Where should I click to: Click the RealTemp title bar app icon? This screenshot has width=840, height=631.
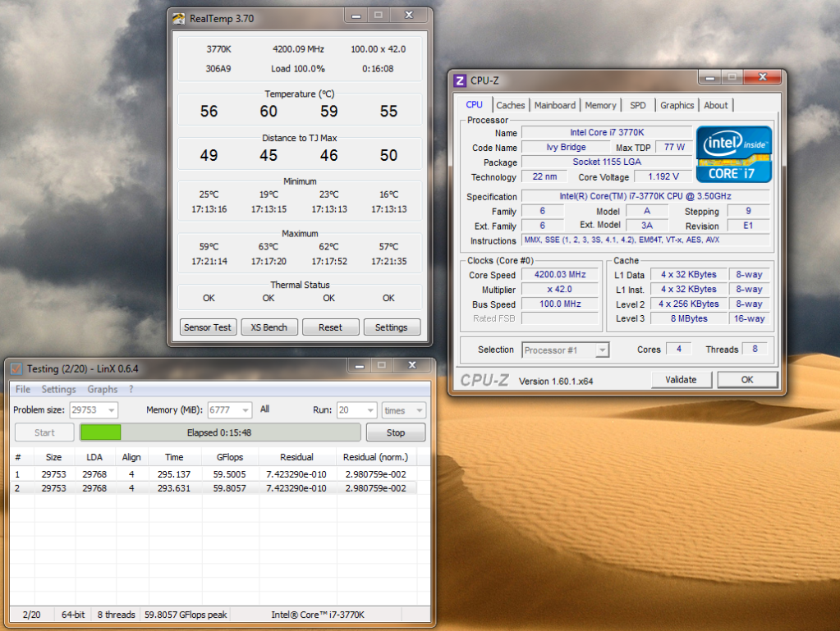click(x=178, y=19)
